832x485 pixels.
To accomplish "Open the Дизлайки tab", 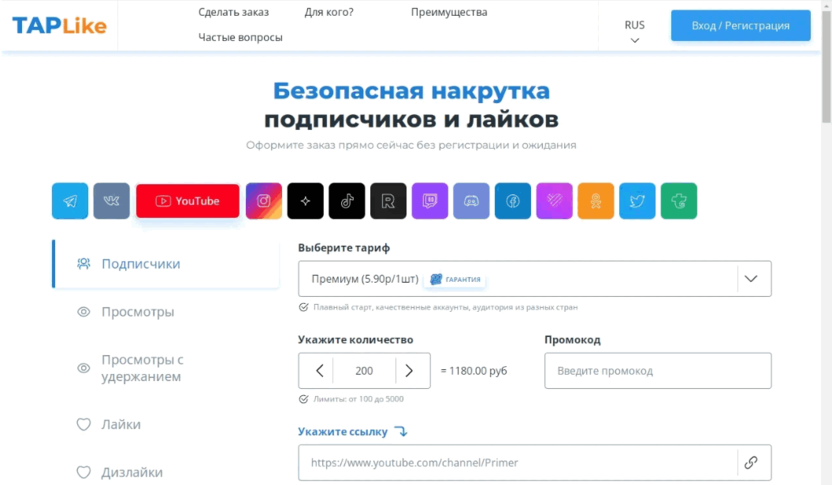I will 131,472.
